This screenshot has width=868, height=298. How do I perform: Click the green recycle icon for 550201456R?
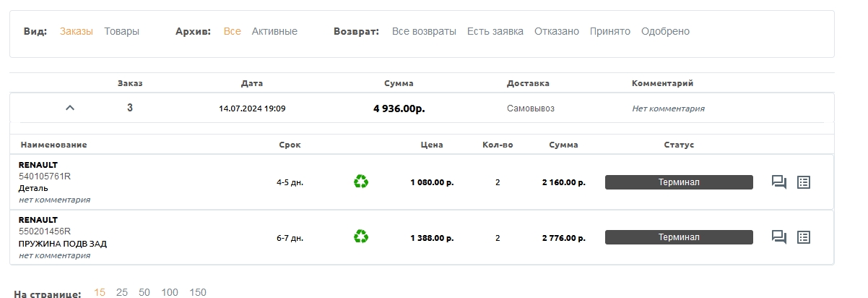361,237
